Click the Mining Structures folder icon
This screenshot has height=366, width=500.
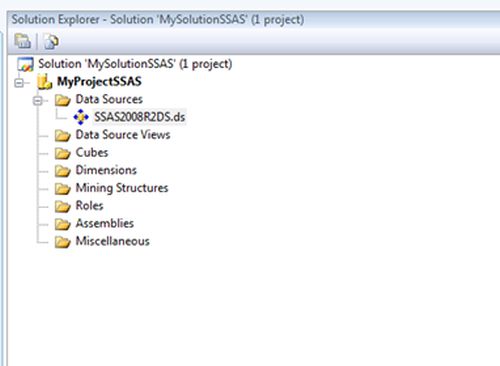tap(63, 189)
